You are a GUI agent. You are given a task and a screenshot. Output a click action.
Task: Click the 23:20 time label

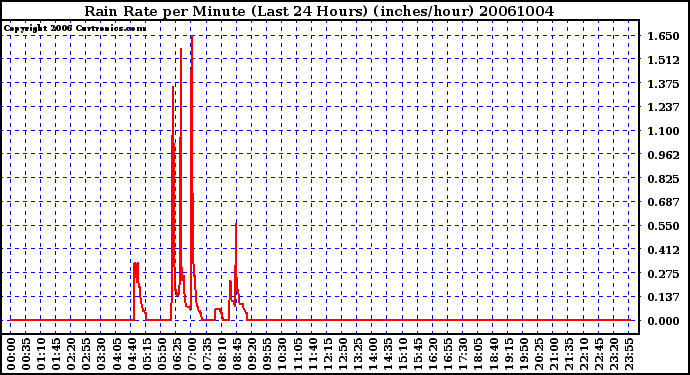click(613, 354)
